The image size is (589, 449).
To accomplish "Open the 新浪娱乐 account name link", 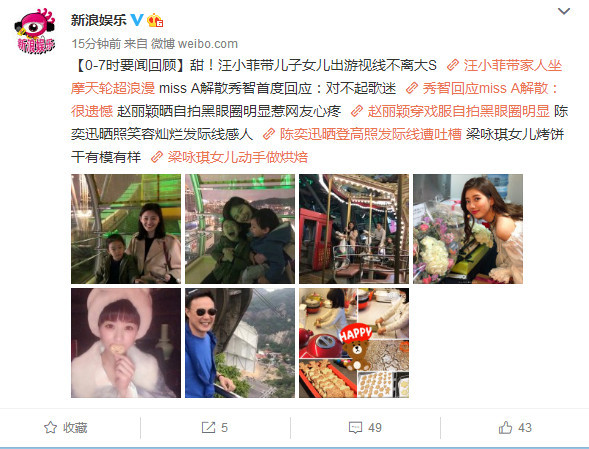I will coord(99,20).
